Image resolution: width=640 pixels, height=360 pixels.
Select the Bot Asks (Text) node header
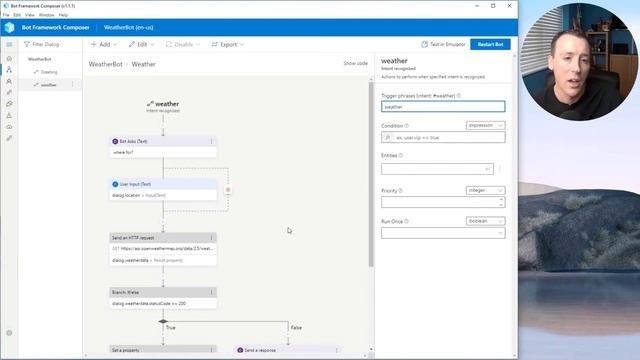tap(163, 141)
